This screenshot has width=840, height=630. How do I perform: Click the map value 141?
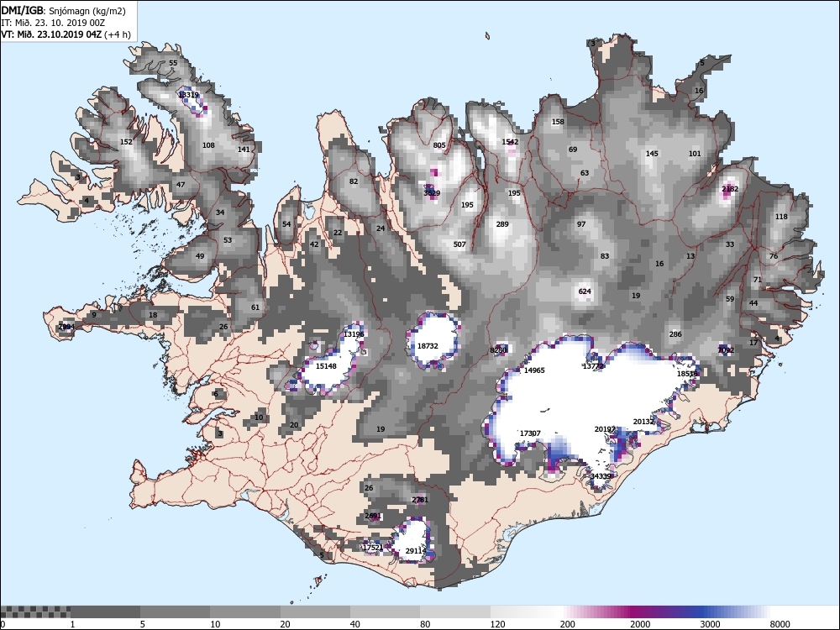click(244, 150)
